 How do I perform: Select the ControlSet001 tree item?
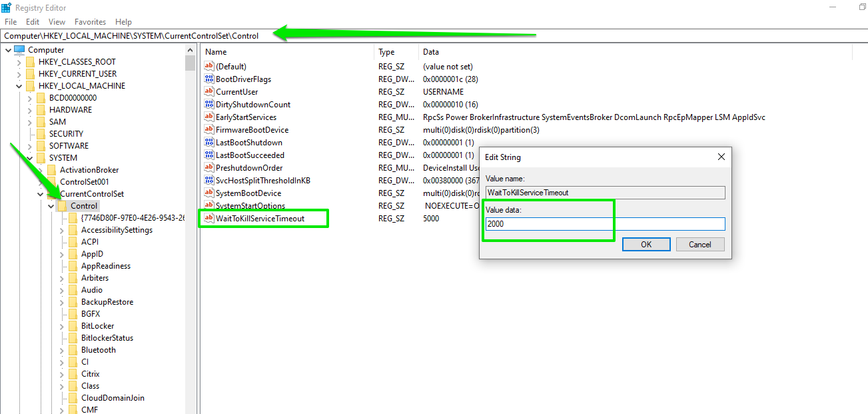[85, 182]
